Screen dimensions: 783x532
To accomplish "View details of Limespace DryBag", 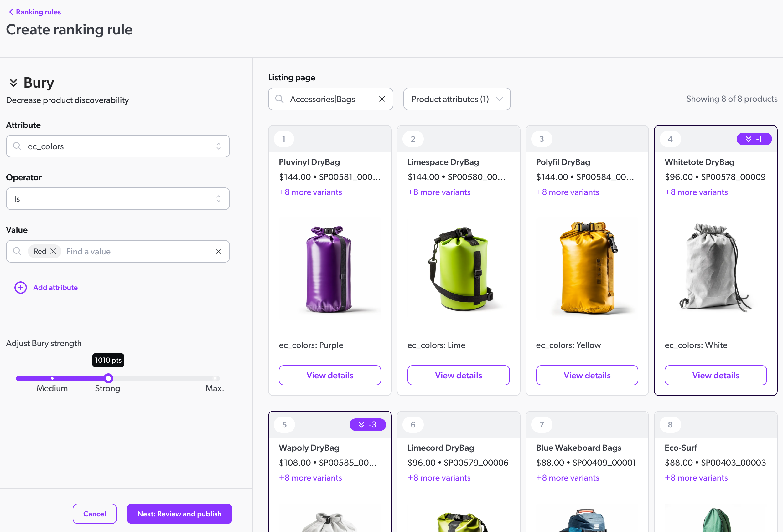I will tap(458, 375).
